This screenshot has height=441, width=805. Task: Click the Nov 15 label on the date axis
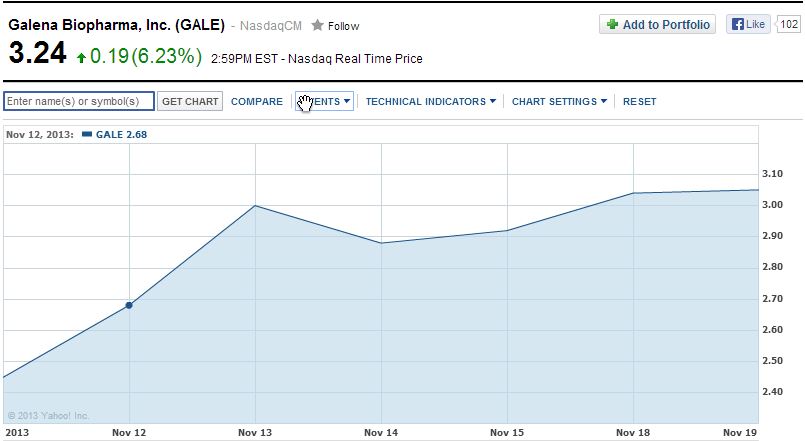tap(507, 432)
